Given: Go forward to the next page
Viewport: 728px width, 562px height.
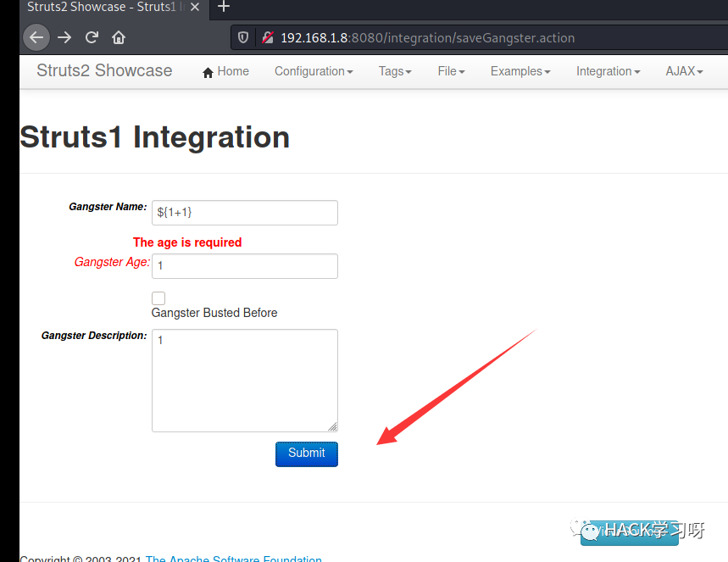Looking at the screenshot, I should tap(64, 37).
